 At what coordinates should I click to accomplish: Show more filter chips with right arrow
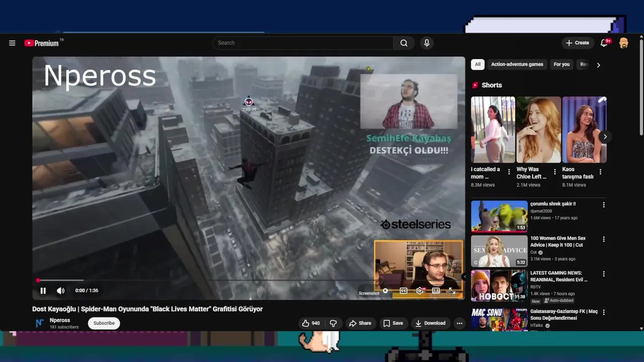(x=598, y=65)
